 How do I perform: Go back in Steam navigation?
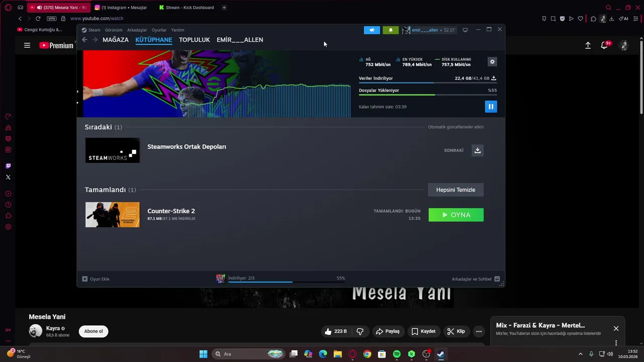tap(85, 40)
